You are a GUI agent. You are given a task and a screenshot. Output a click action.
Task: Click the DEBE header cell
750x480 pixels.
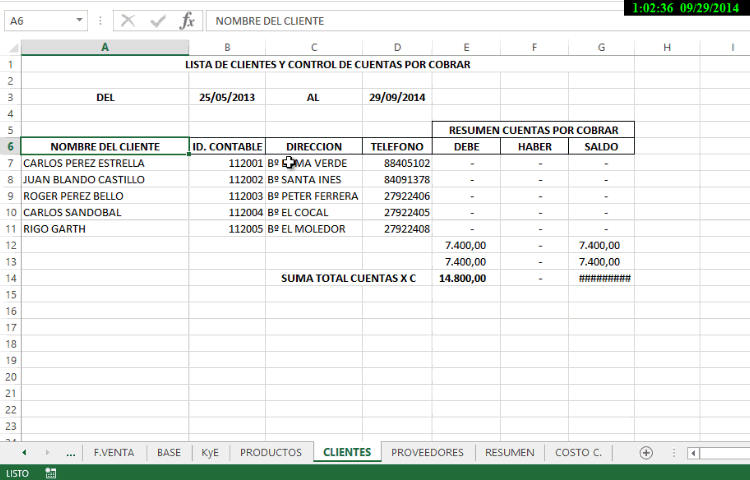click(x=466, y=147)
